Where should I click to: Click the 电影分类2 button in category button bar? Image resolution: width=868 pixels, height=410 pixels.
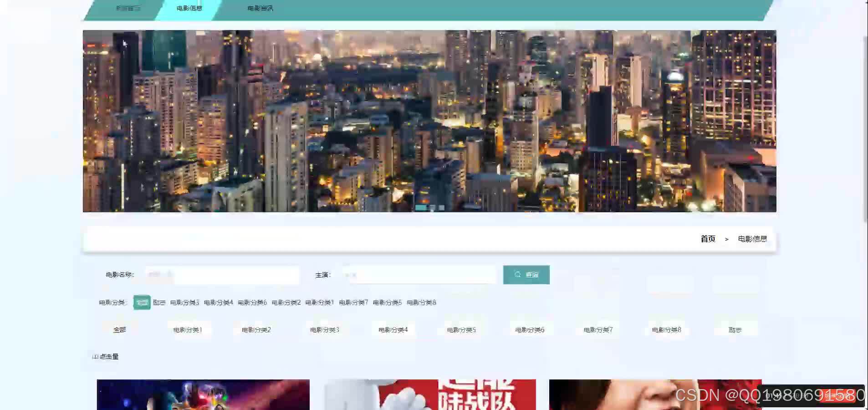256,329
